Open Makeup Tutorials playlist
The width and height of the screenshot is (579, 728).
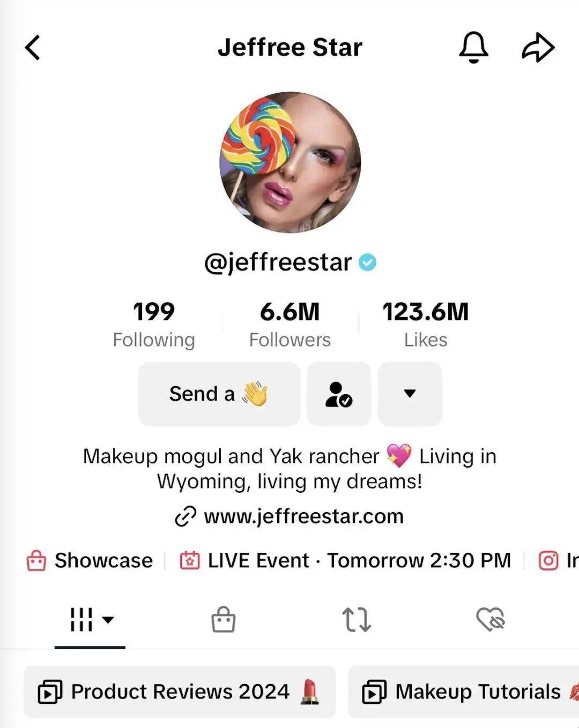point(464,692)
